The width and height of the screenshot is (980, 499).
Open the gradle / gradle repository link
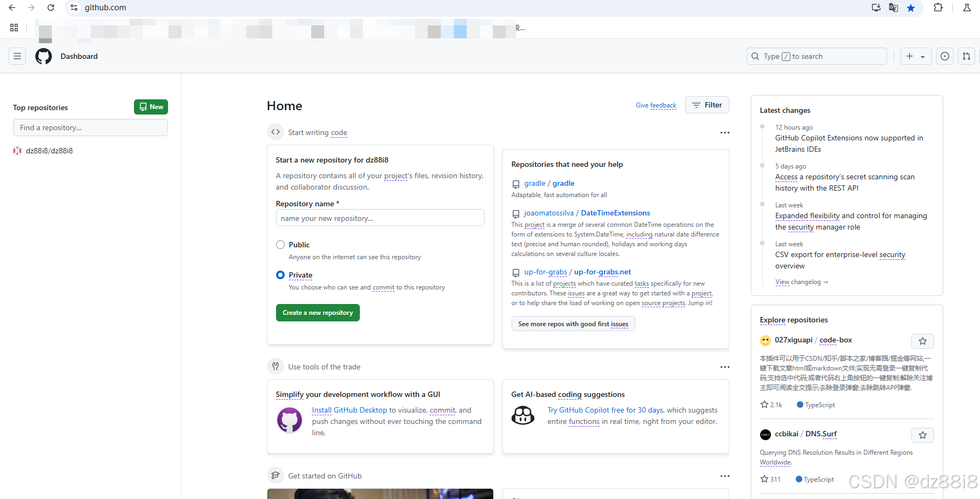[x=549, y=184]
